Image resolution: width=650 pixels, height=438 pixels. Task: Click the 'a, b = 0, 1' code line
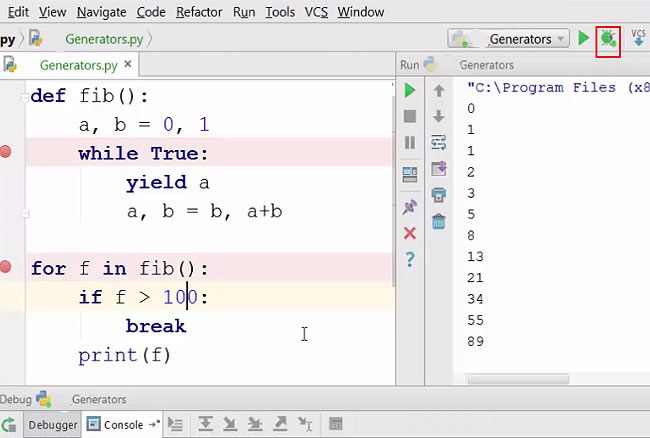(144, 125)
